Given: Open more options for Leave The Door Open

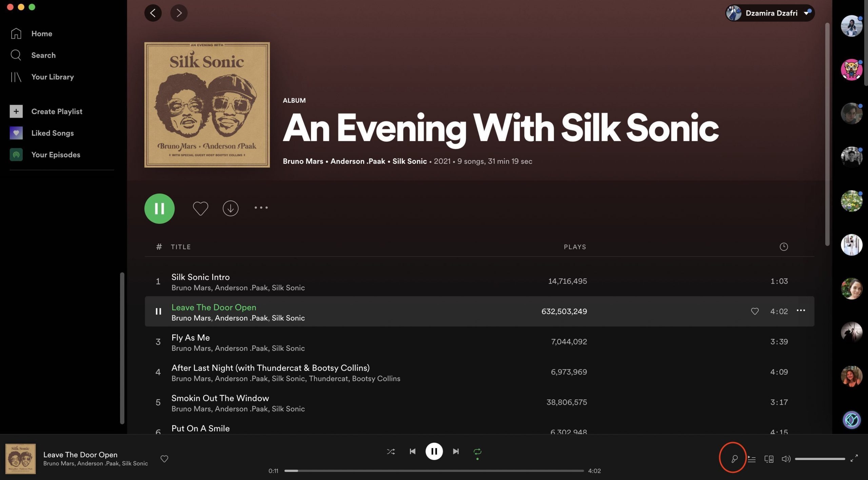Looking at the screenshot, I should [801, 311].
